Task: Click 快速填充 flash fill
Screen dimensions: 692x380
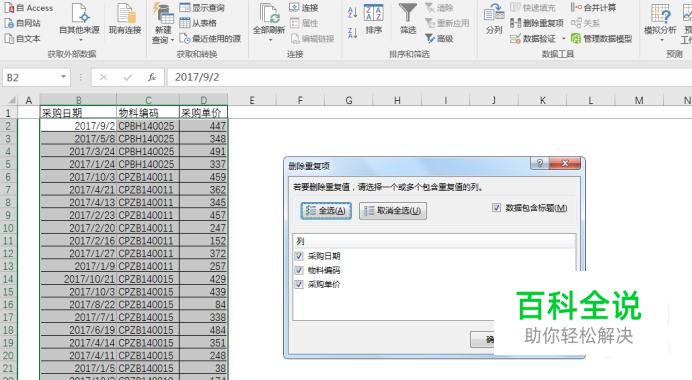Action: (x=533, y=8)
